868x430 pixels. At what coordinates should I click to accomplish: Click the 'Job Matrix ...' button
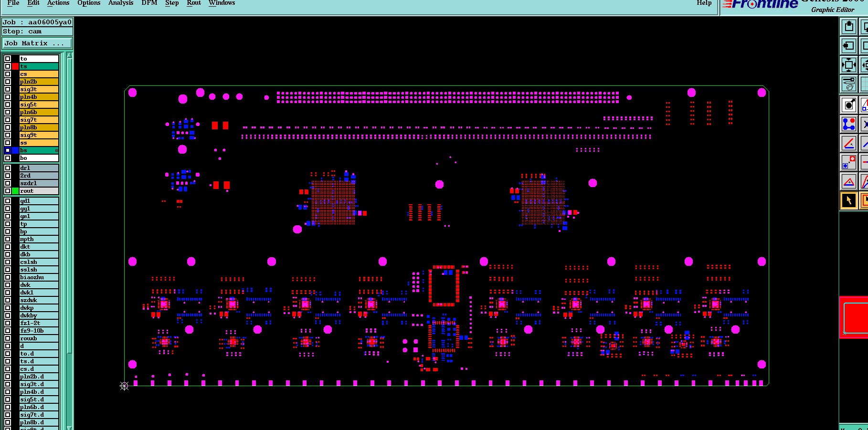37,43
